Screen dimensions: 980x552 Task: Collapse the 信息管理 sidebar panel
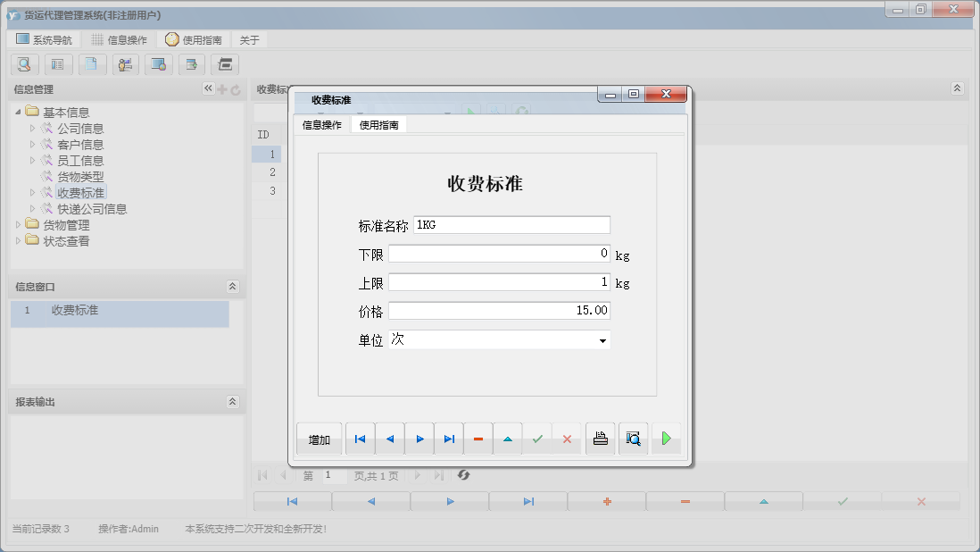[207, 88]
